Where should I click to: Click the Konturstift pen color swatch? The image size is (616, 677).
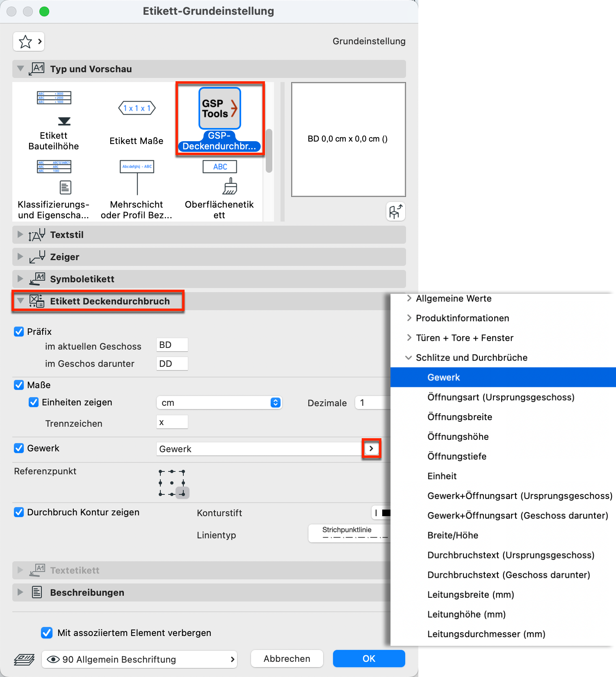(x=386, y=513)
